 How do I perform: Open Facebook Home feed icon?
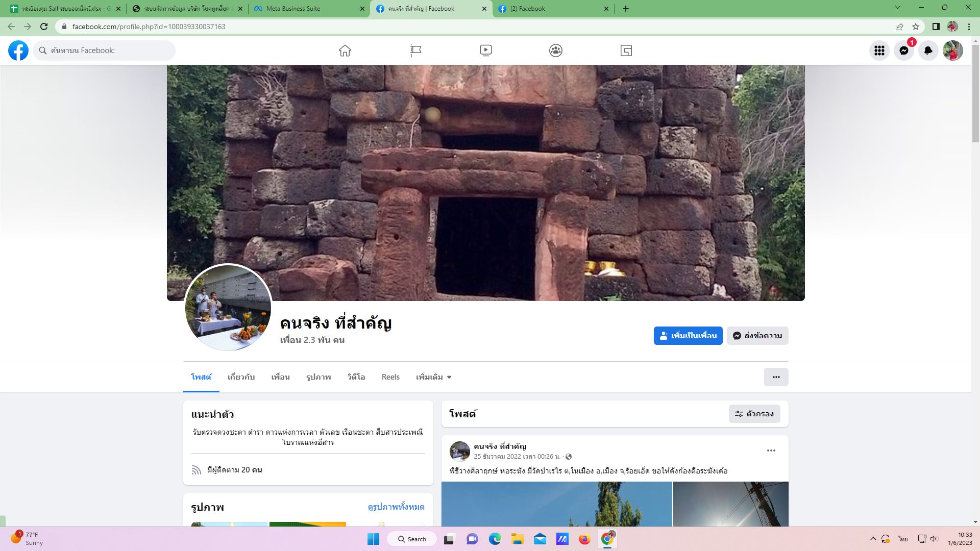click(345, 51)
